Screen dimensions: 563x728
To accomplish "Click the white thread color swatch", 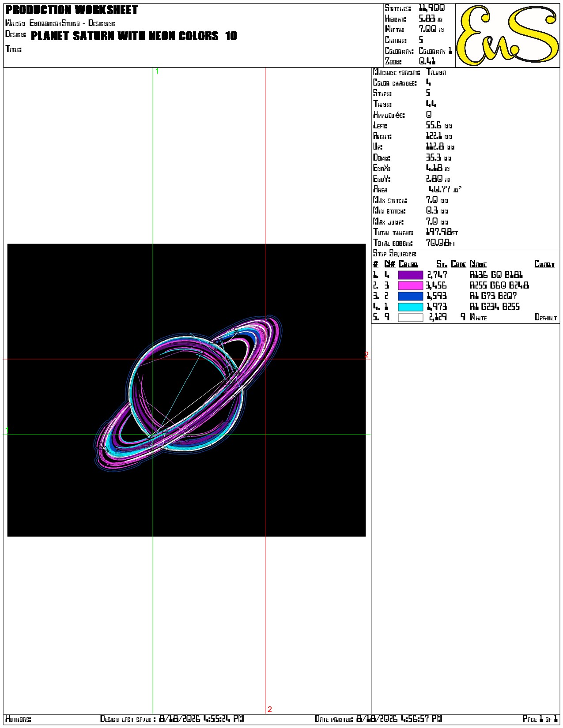I will pos(410,317).
